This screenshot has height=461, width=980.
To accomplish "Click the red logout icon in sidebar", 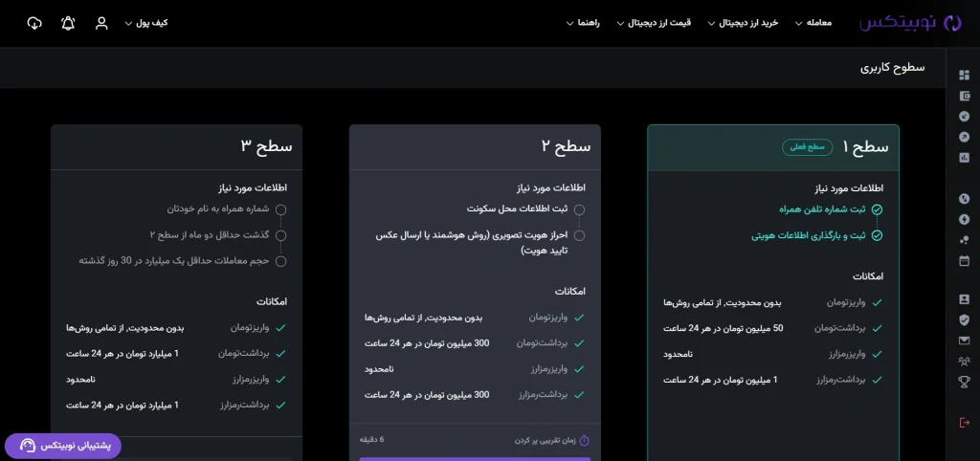I will (x=964, y=423).
